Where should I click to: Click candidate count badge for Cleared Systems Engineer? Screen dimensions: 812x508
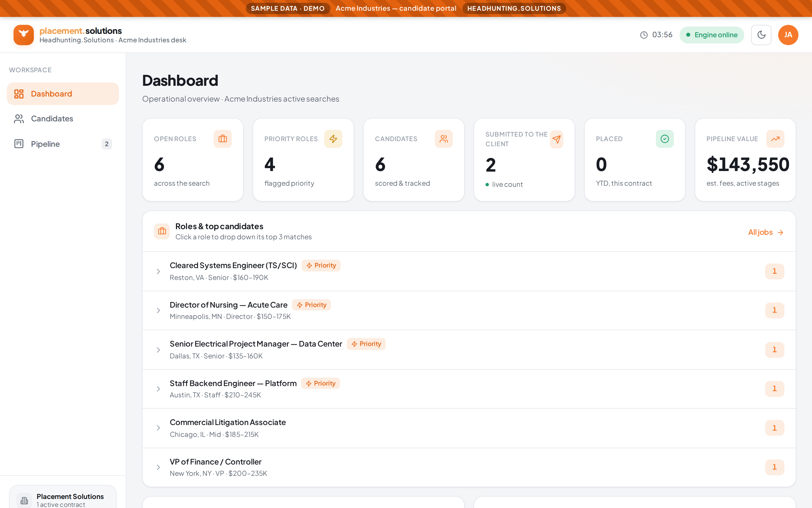click(x=775, y=271)
